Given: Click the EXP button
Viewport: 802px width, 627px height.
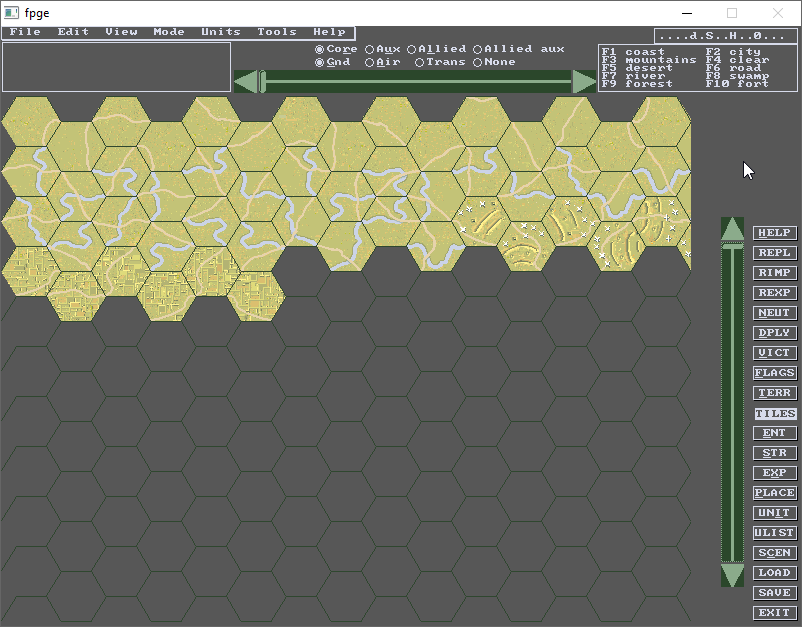Looking at the screenshot, I should pos(775,473).
